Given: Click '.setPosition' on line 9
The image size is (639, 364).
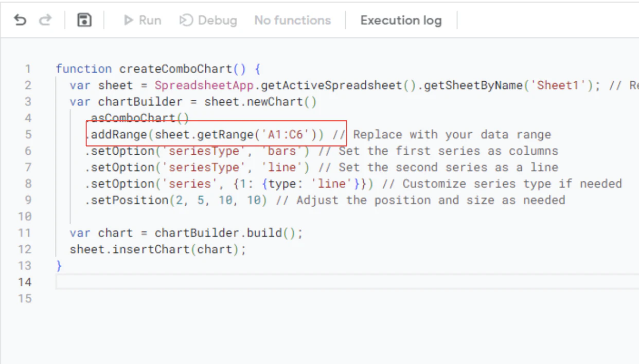Looking at the screenshot, I should (127, 200).
